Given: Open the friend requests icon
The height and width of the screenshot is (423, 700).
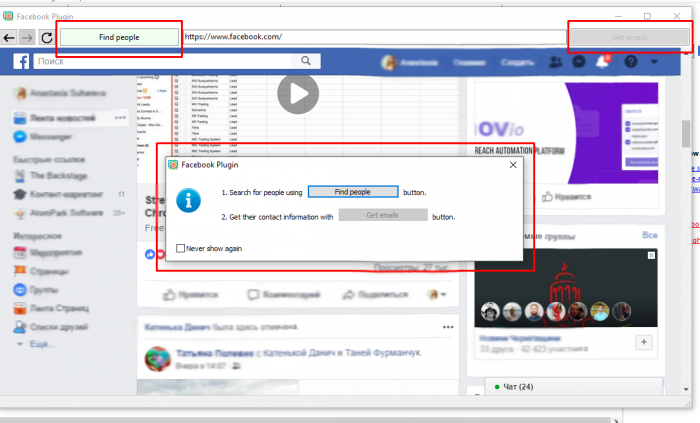Looking at the screenshot, I should (x=556, y=62).
